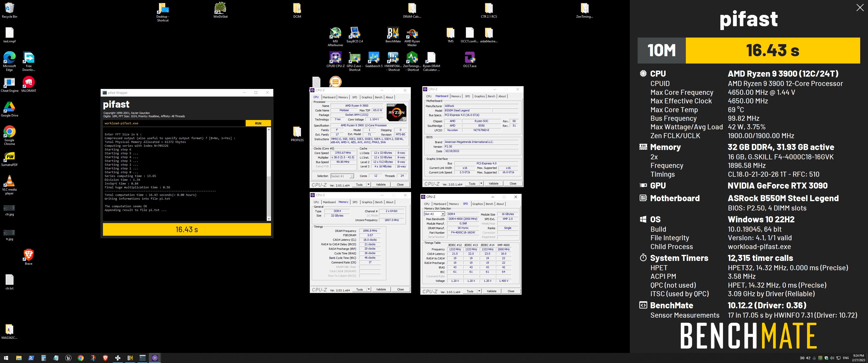Select the VALORANT desktop icon

(29, 84)
